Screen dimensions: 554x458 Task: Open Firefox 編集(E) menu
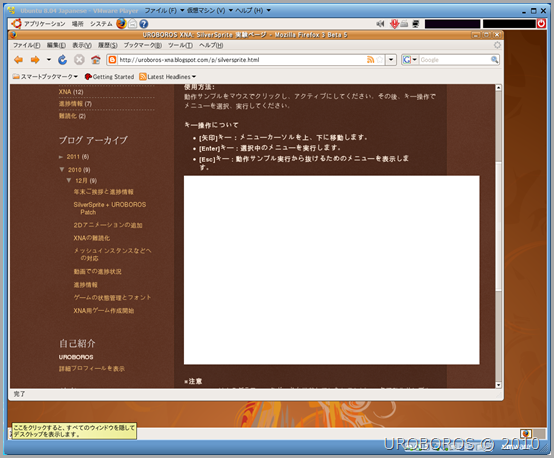pyautogui.click(x=56, y=45)
